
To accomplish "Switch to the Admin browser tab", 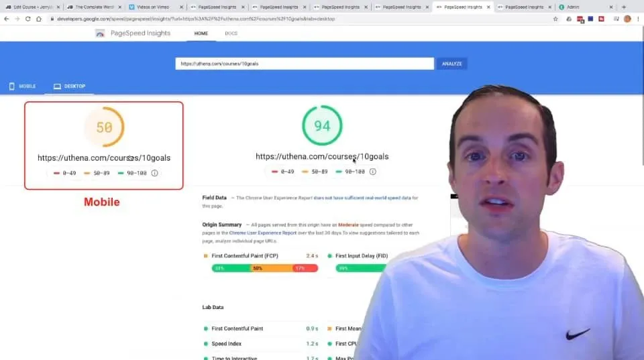I will click(x=586, y=7).
